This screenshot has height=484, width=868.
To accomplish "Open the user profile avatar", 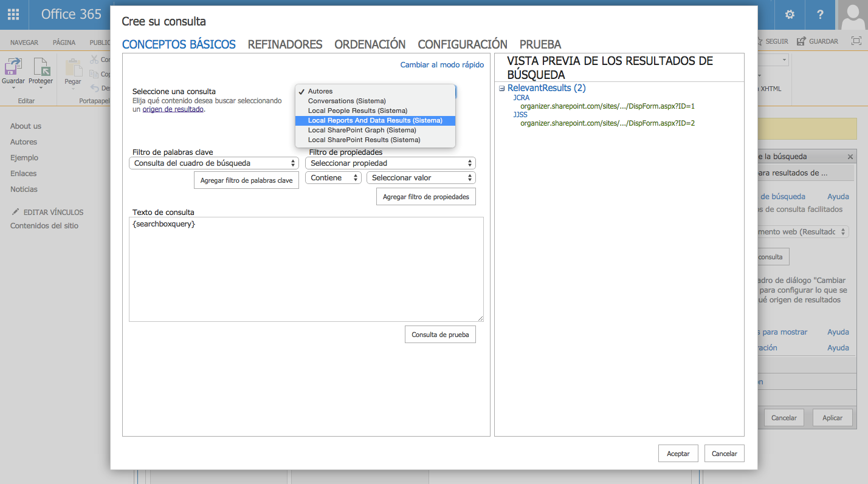I will tap(854, 14).
